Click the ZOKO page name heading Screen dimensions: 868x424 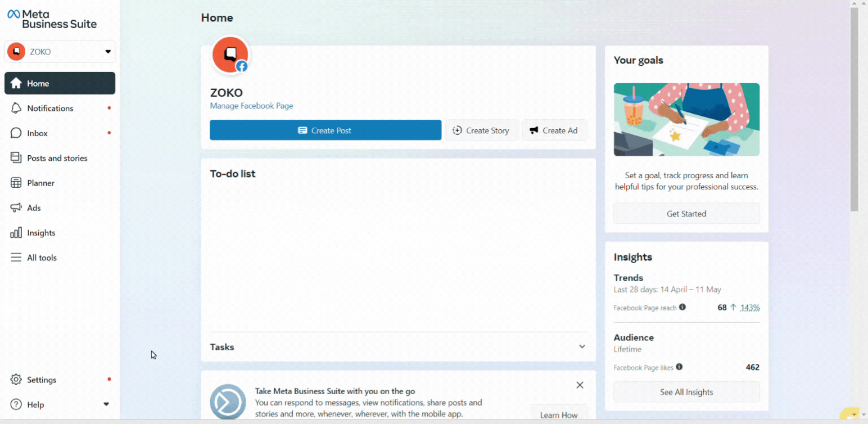tap(227, 93)
